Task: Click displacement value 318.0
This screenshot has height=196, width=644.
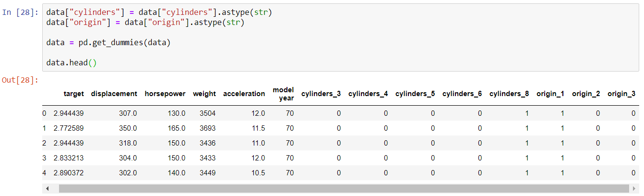Action: [128, 143]
